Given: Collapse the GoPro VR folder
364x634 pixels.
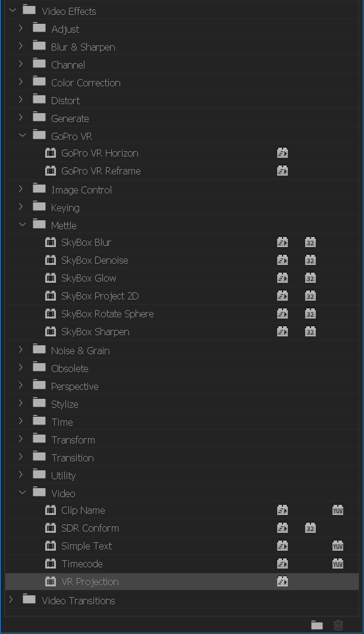Looking at the screenshot, I should coord(22,136).
